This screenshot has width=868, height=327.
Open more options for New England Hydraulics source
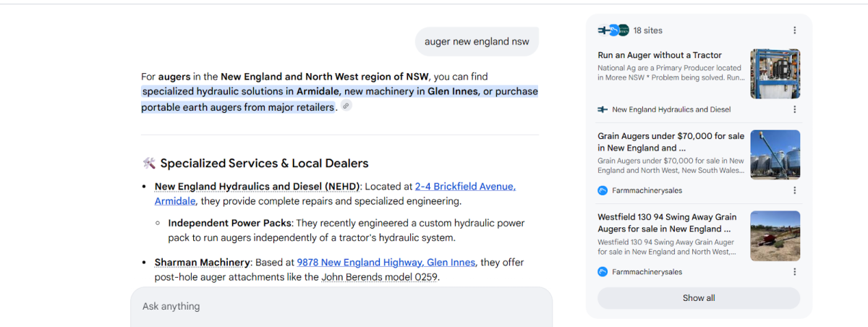[794, 110]
